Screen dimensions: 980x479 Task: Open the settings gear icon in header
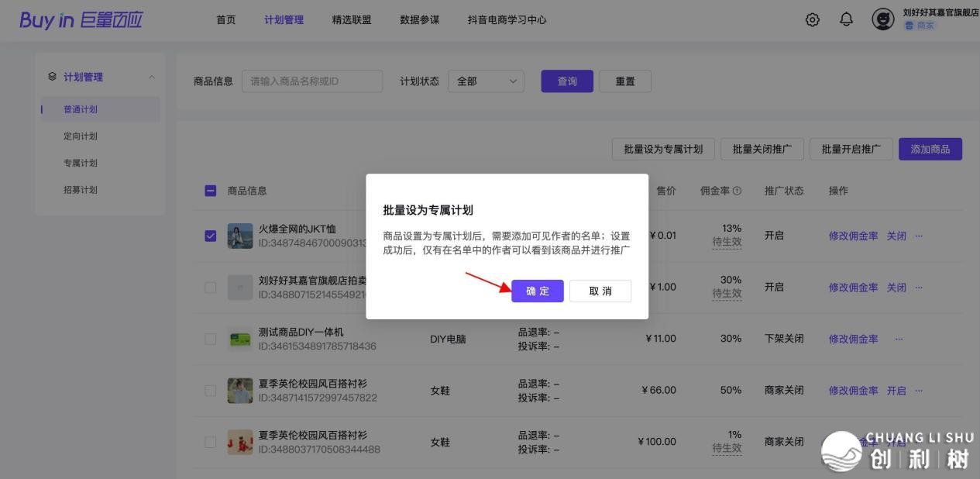tap(813, 20)
